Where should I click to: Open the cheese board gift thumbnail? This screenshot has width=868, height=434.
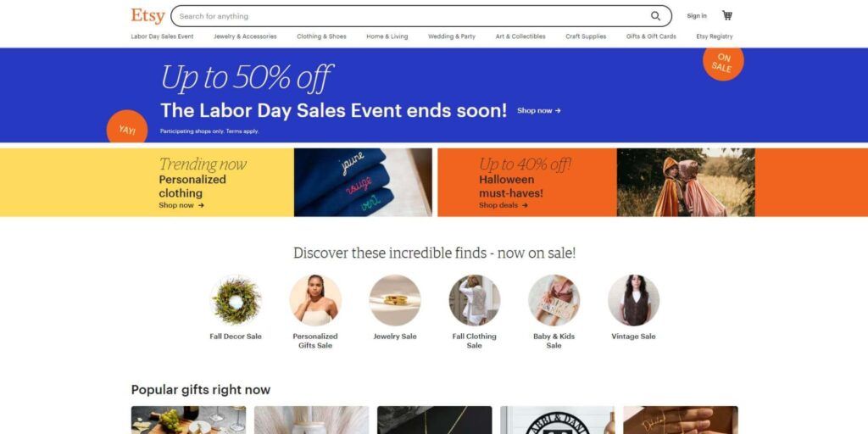pyautogui.click(x=188, y=420)
